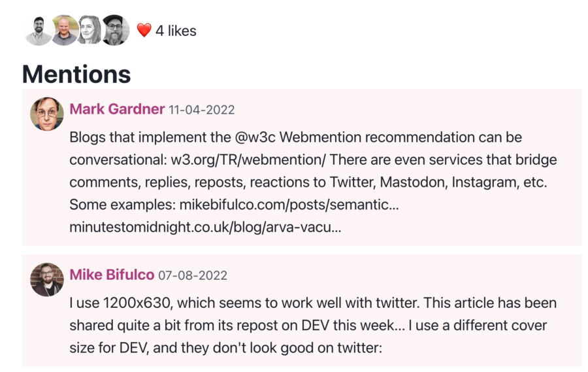
Task: Click the third liker avatar, sketched woman
Action: pyautogui.click(x=90, y=31)
